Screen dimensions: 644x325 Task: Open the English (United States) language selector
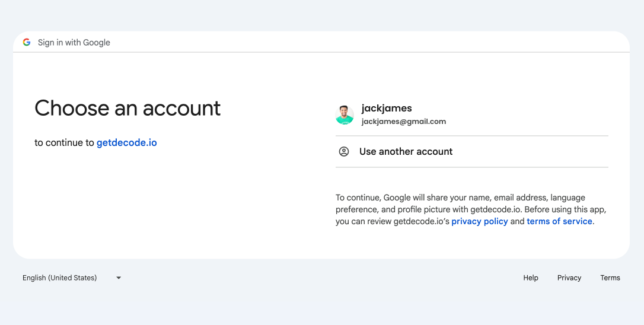[60, 278]
